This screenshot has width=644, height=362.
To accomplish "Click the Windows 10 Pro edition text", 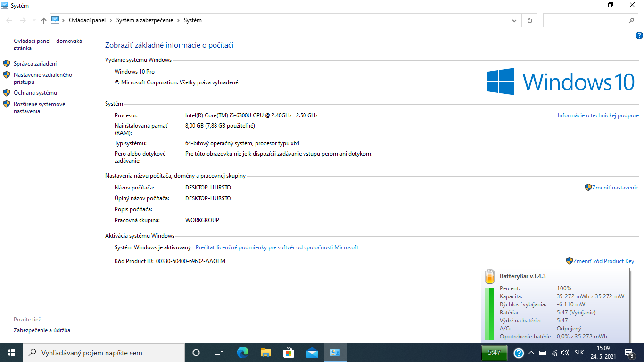I will pos(134,72).
